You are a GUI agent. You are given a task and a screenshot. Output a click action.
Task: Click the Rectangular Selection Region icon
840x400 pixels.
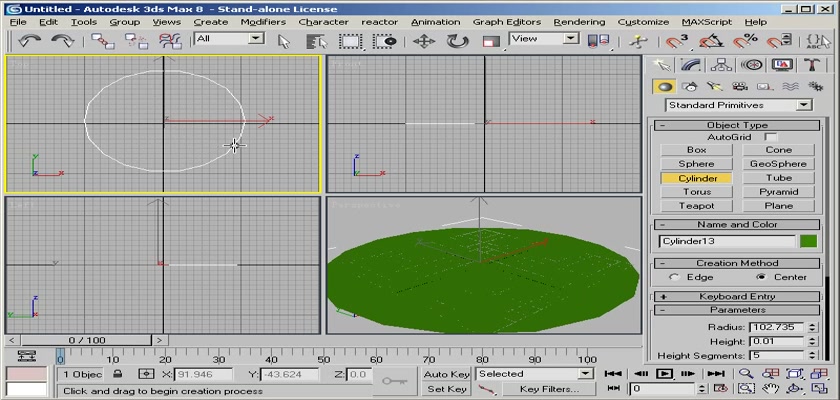(351, 41)
